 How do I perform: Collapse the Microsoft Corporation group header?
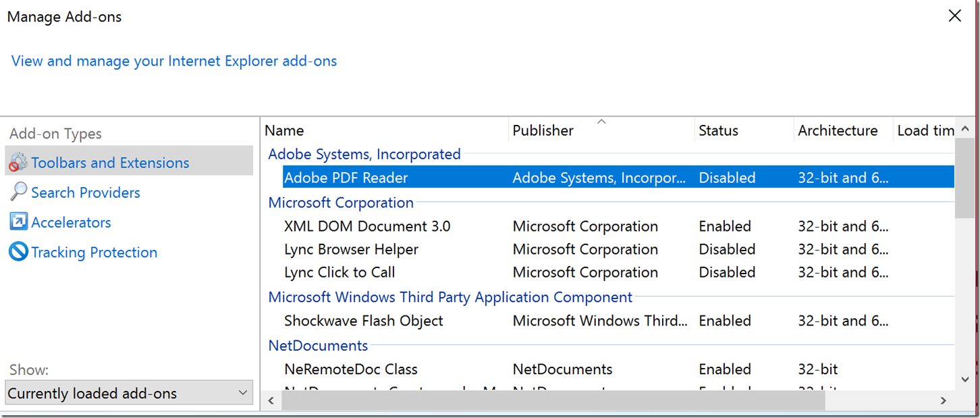[x=341, y=203]
